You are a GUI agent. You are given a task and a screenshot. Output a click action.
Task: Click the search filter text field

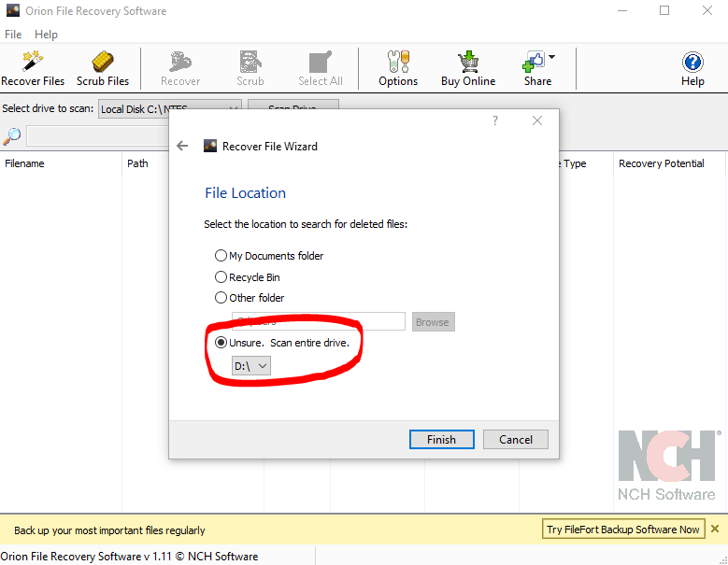(x=97, y=136)
